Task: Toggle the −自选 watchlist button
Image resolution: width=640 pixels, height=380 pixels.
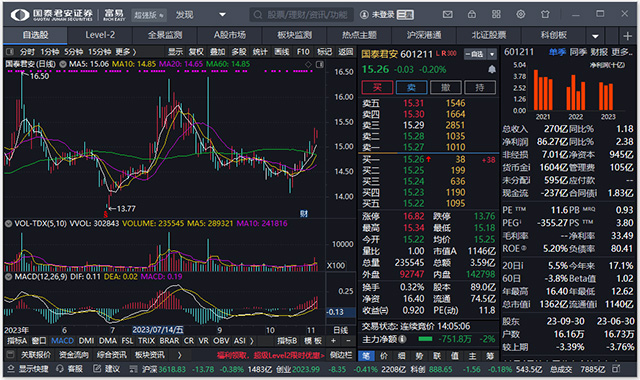Action: pos(475,54)
